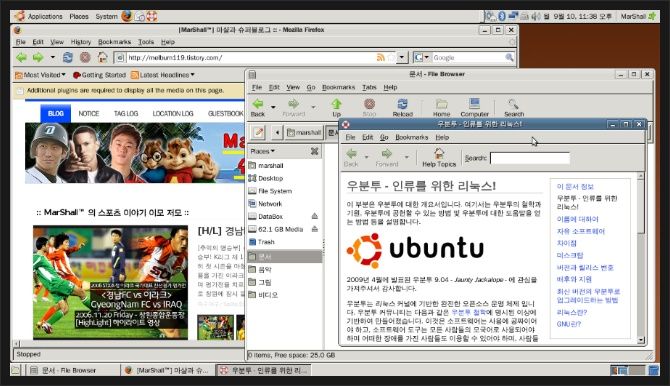
Task: Click RSS feed icon in Firefox address bar
Action: coord(380,57)
